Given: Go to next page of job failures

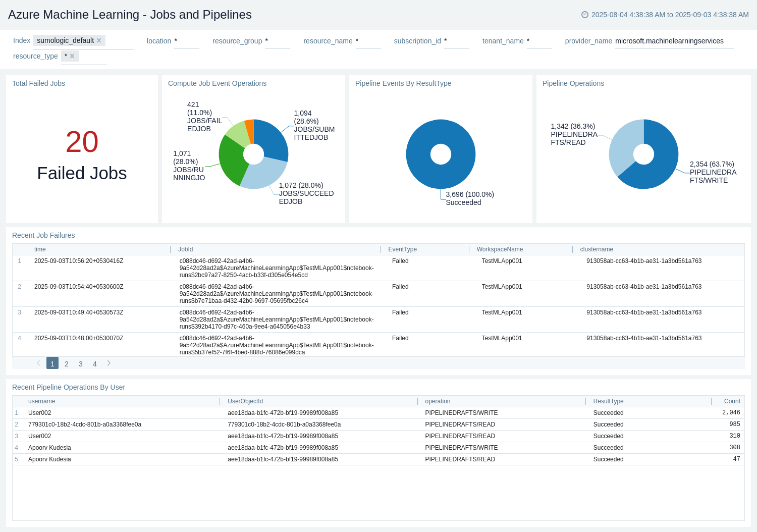Looking at the screenshot, I should 109,363.
